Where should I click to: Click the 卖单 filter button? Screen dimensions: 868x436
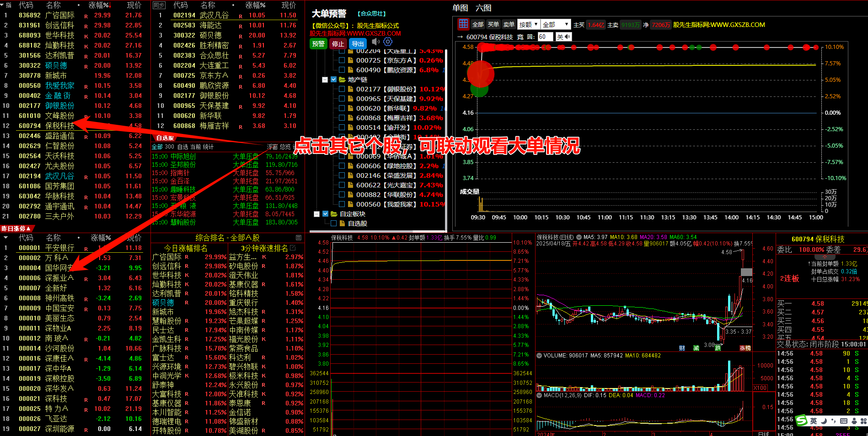(x=509, y=24)
